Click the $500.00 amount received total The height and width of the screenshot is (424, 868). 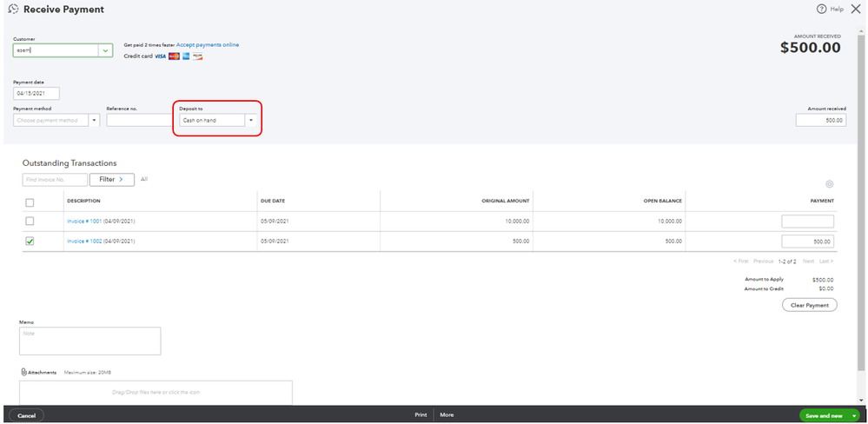click(811, 48)
